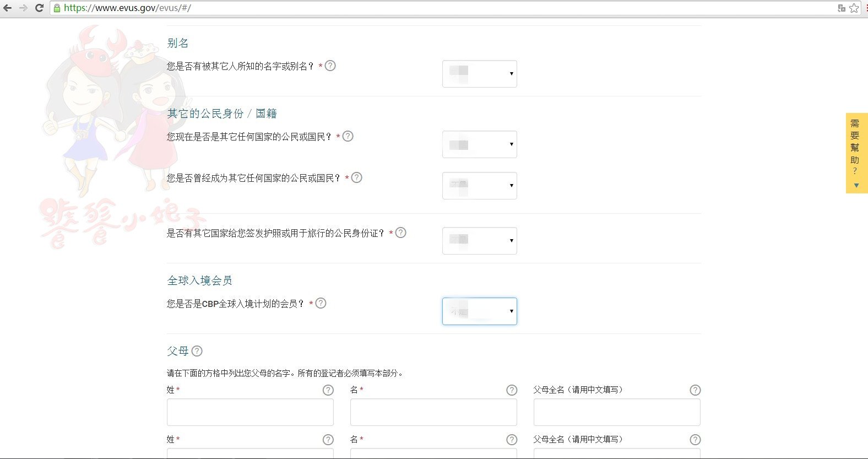Viewport: 868px width, 459px height.
Task: Open help for the alias (别名) question
Action: [x=330, y=66]
